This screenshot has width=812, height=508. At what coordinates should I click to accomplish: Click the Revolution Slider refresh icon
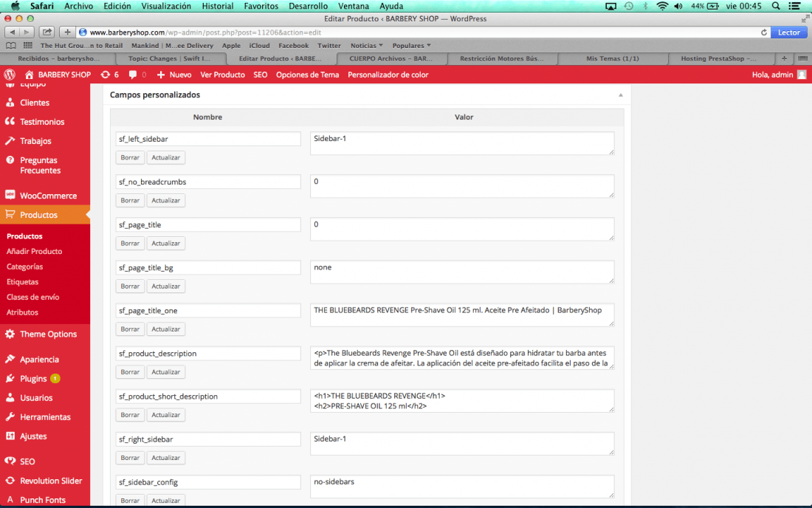pos(10,481)
